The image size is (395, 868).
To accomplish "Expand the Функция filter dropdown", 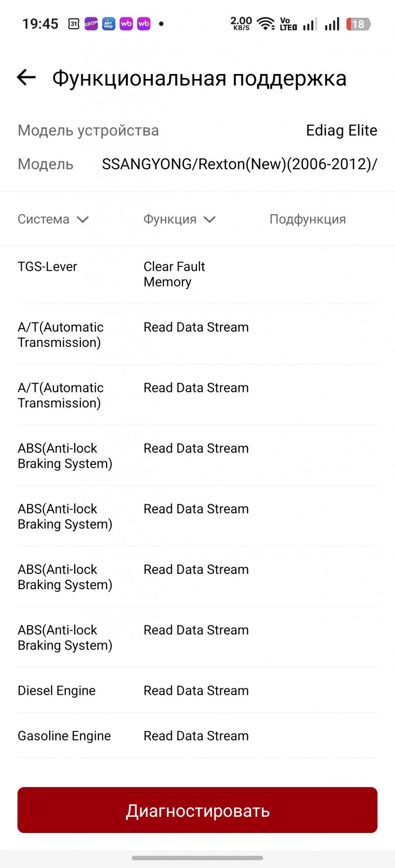I will click(180, 219).
